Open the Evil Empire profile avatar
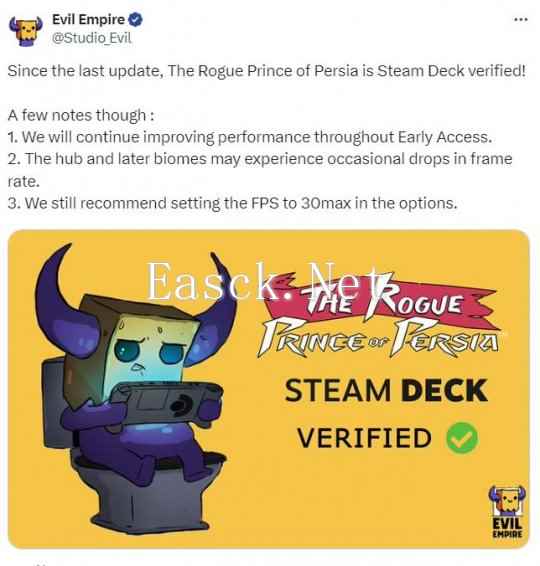This screenshot has height=566, width=540. click(x=25, y=31)
